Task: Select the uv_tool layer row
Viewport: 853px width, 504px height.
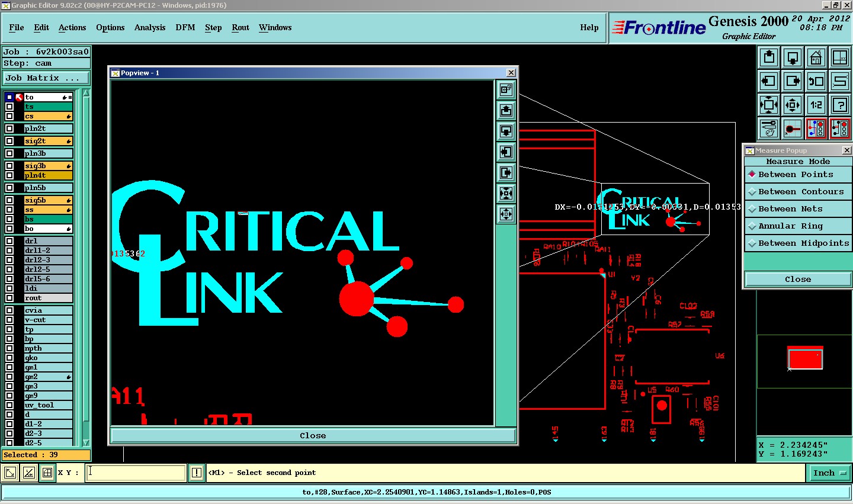Action: pos(48,405)
